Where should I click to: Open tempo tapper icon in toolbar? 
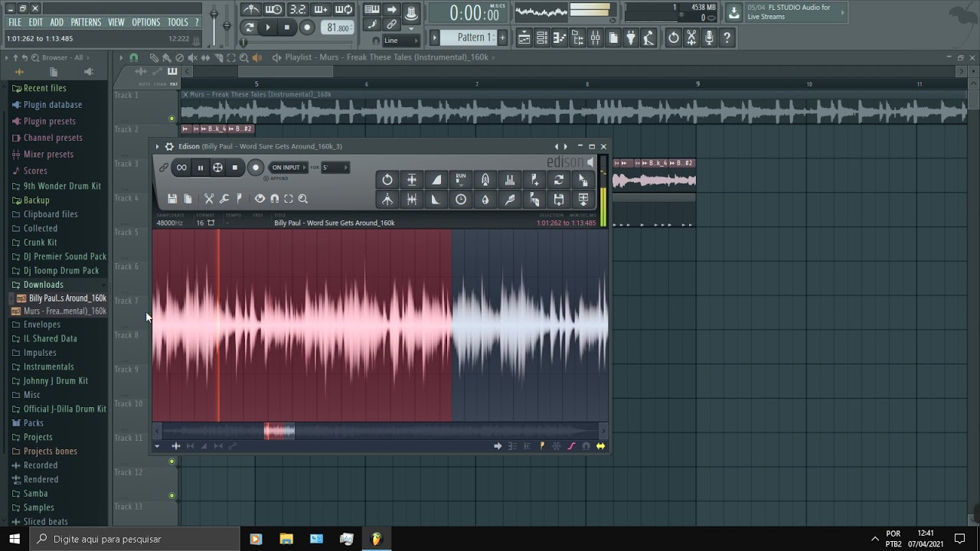tap(648, 37)
